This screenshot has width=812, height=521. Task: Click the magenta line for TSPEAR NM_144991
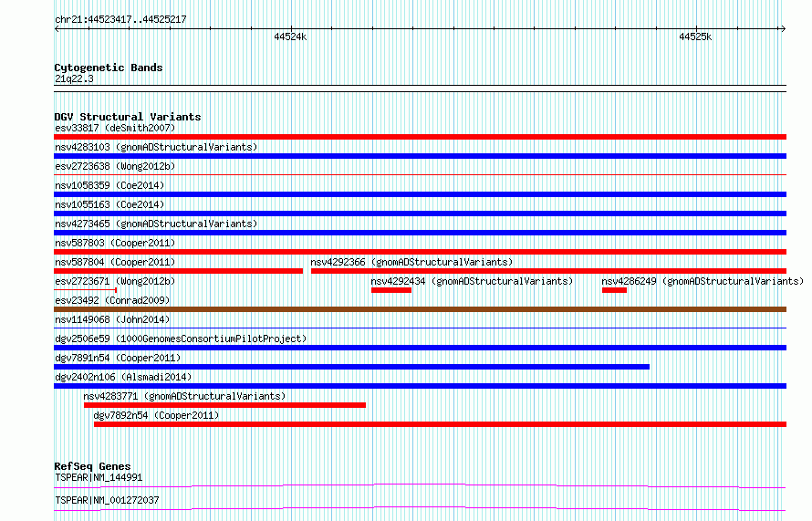pos(420,485)
